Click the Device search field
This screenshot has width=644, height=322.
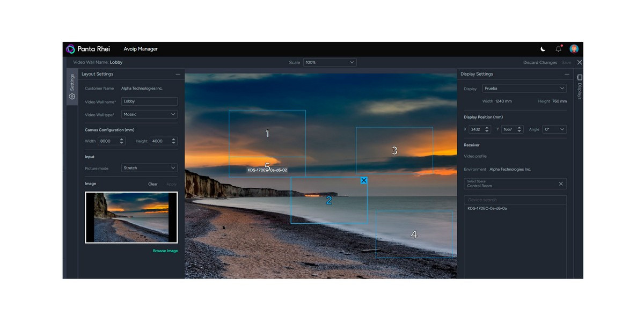click(515, 200)
